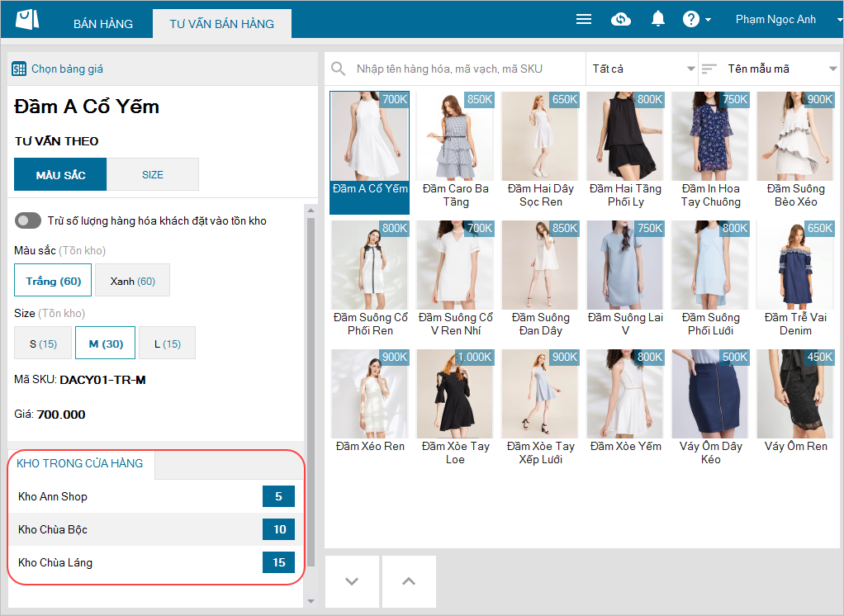
Task: Type in the product search field
Action: click(467, 69)
